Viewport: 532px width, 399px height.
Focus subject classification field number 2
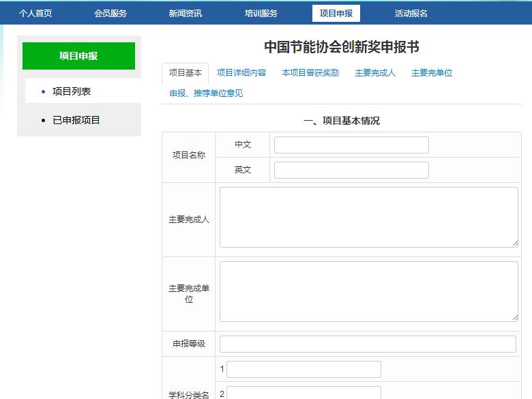tap(304, 393)
